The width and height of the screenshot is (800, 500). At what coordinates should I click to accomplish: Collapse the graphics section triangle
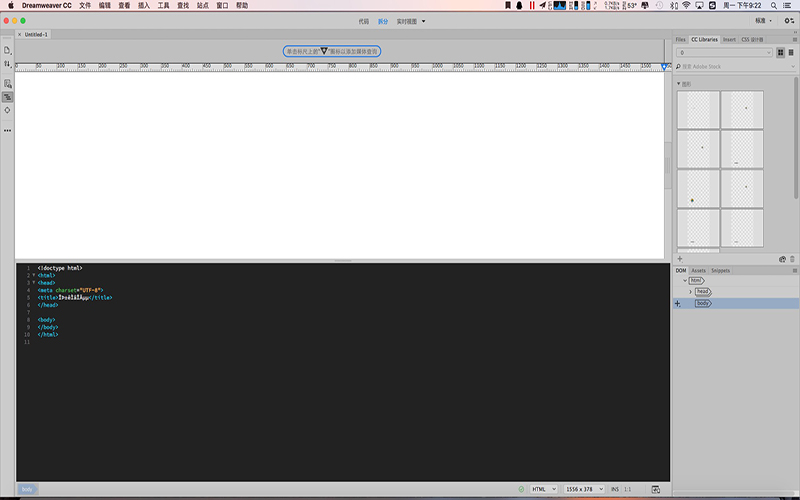(x=679, y=84)
